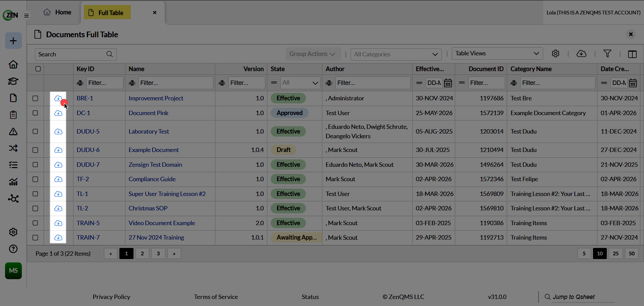Open the All Categories dropdown
The height and width of the screenshot is (306, 644).
(x=396, y=54)
